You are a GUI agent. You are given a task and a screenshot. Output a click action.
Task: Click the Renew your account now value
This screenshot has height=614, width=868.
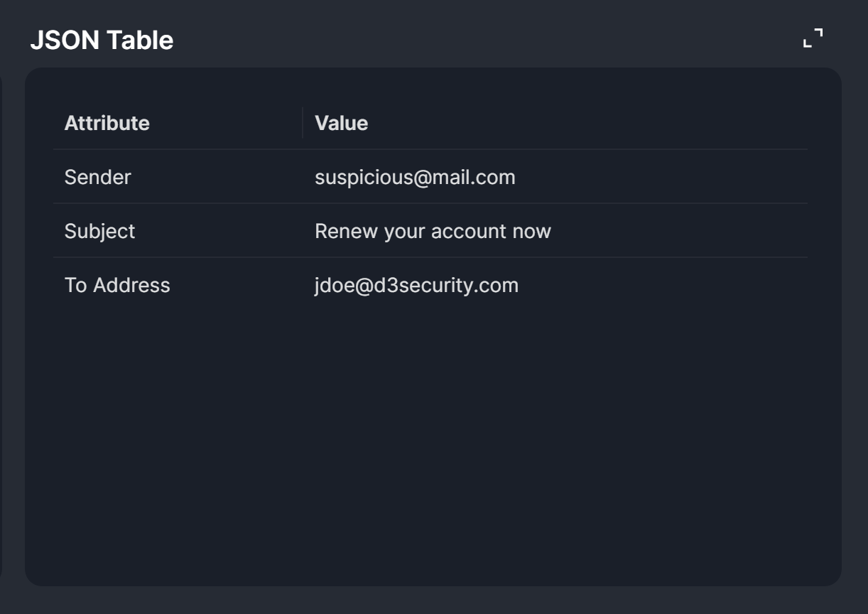[x=433, y=231]
